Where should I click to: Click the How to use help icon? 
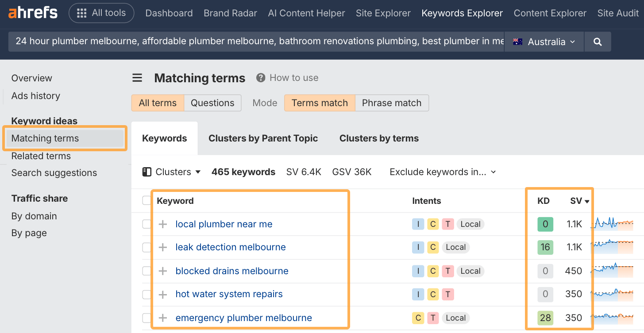click(261, 78)
